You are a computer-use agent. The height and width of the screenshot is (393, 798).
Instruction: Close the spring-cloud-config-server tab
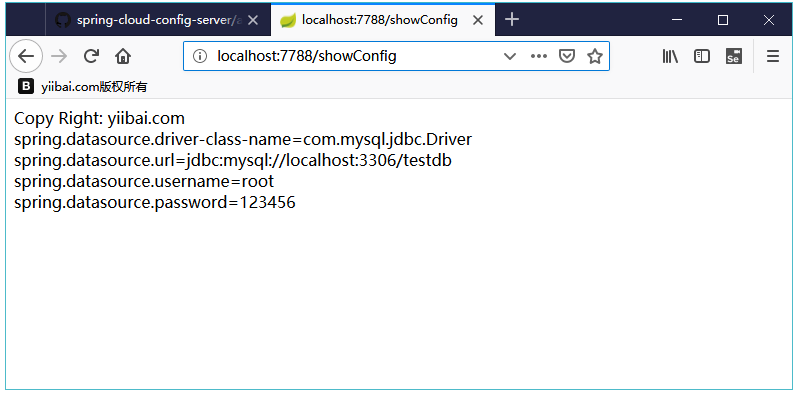253,20
